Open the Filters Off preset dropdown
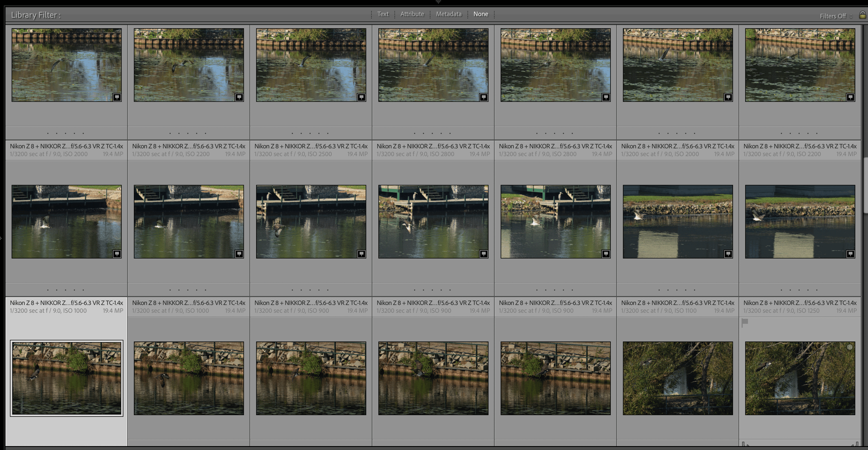868x450 pixels. (x=835, y=16)
